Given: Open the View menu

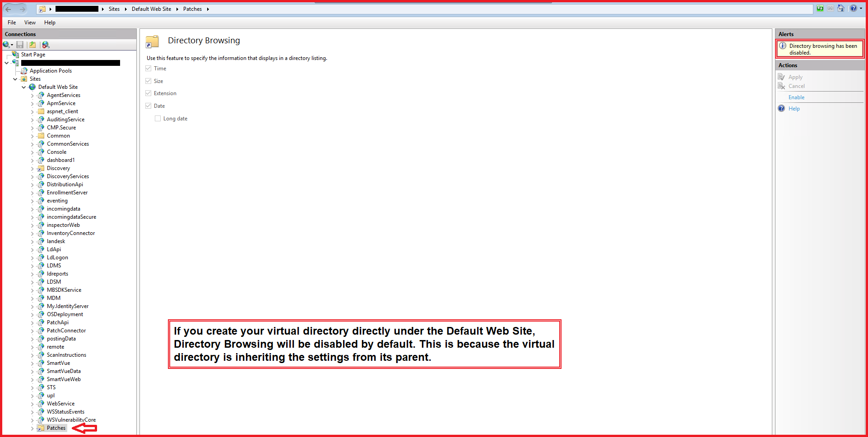Looking at the screenshot, I should [30, 23].
